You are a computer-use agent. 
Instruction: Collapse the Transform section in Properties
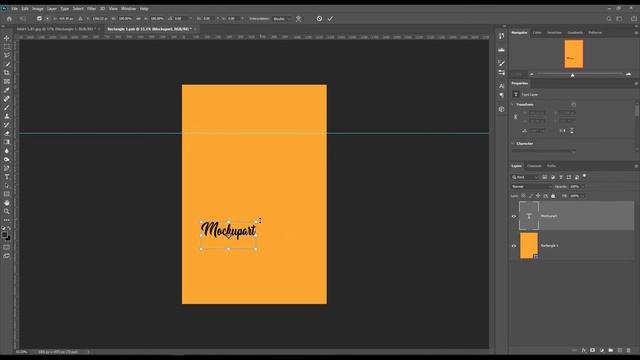[x=513, y=104]
